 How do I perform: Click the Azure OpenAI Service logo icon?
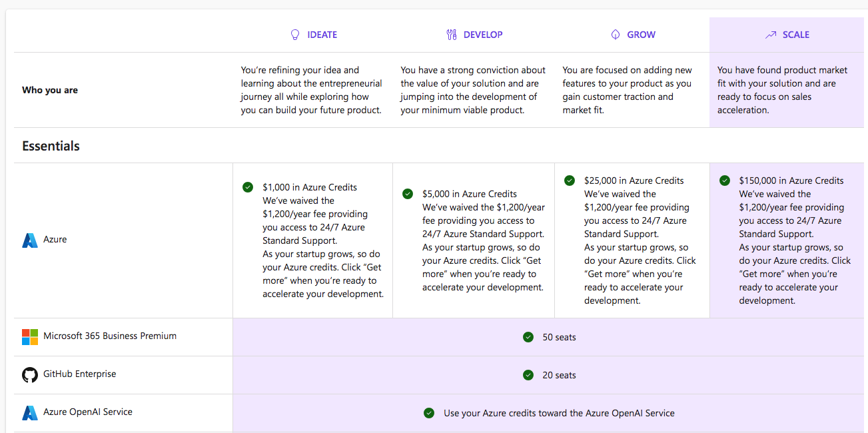click(x=30, y=413)
